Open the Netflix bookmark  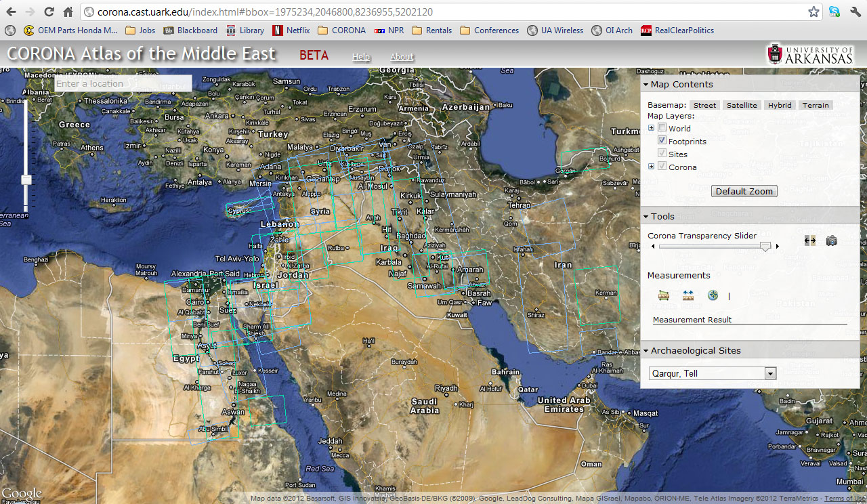[291, 30]
